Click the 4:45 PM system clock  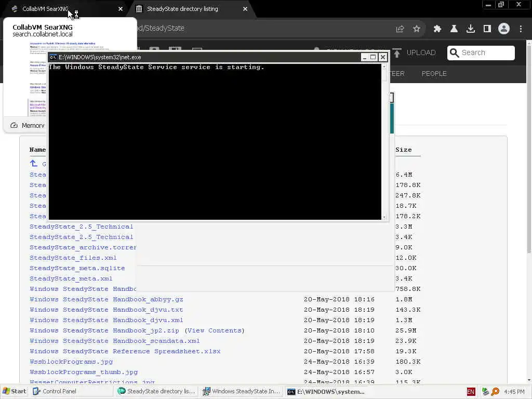pos(514,392)
